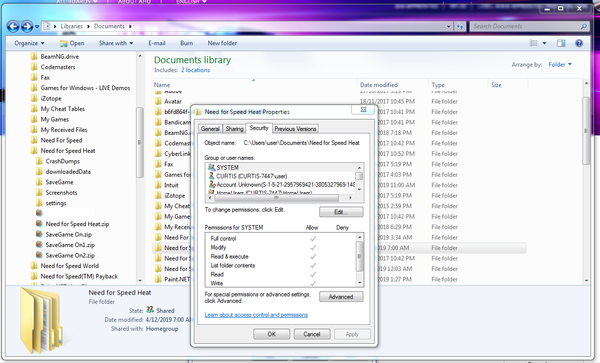Click New folder in toolbar
This screenshot has height=363, width=600.
pyautogui.click(x=222, y=43)
